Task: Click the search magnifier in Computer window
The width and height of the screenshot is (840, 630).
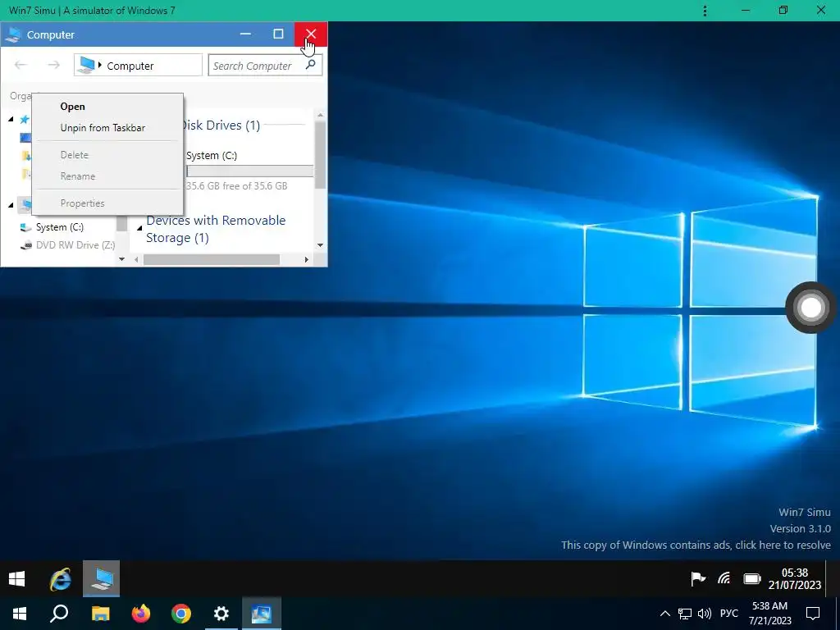Action: [310, 65]
